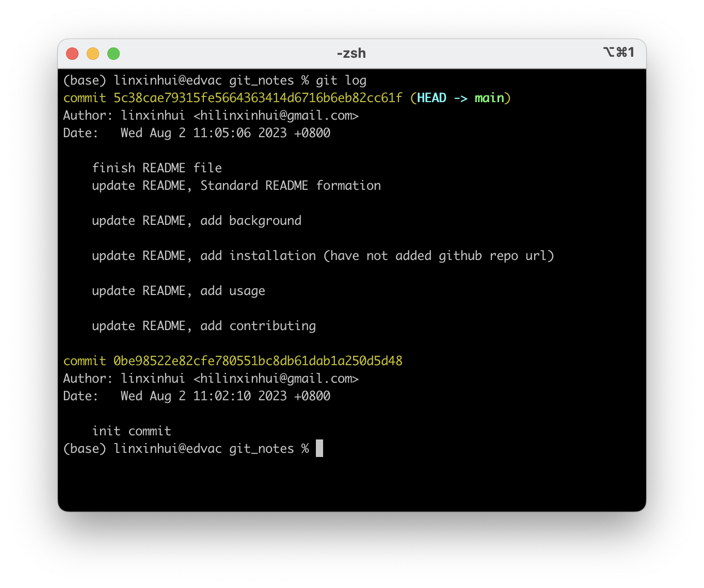This screenshot has height=588, width=704.
Task: Click the 'main' branch name
Action: pyautogui.click(x=489, y=98)
